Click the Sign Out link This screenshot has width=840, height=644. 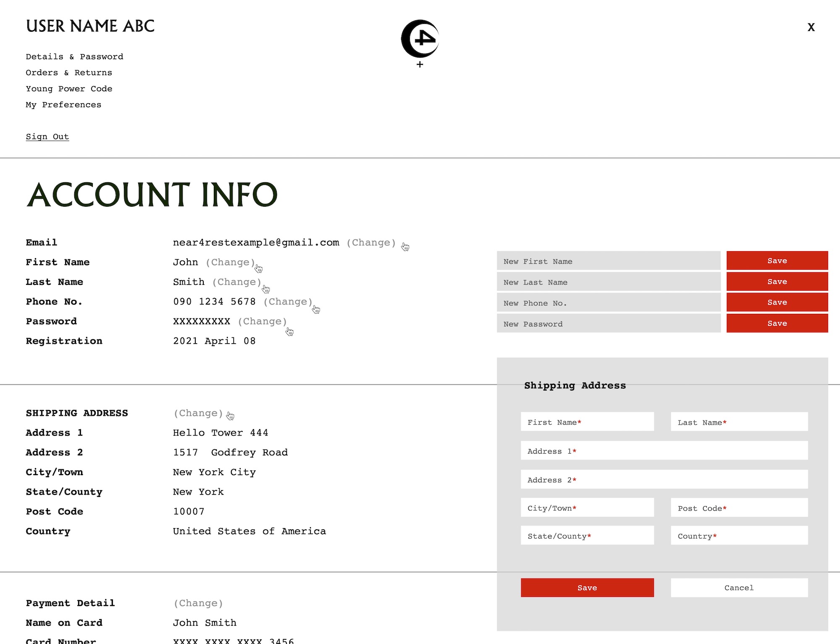[x=47, y=137]
